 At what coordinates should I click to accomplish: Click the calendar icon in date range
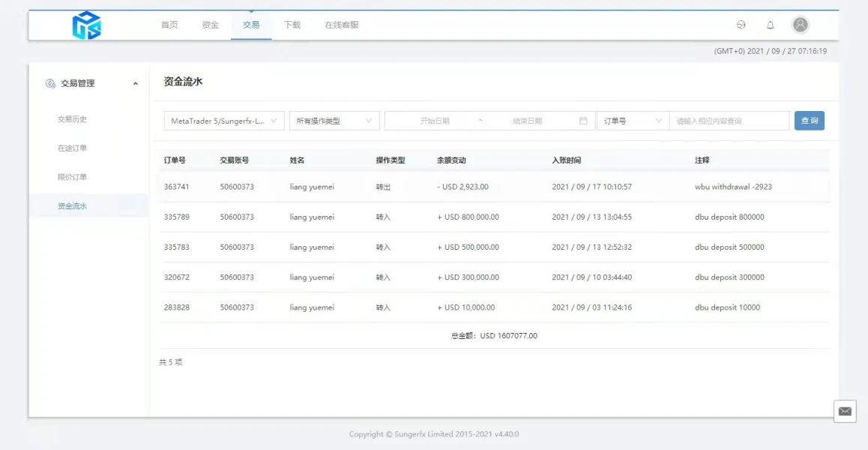coord(583,121)
